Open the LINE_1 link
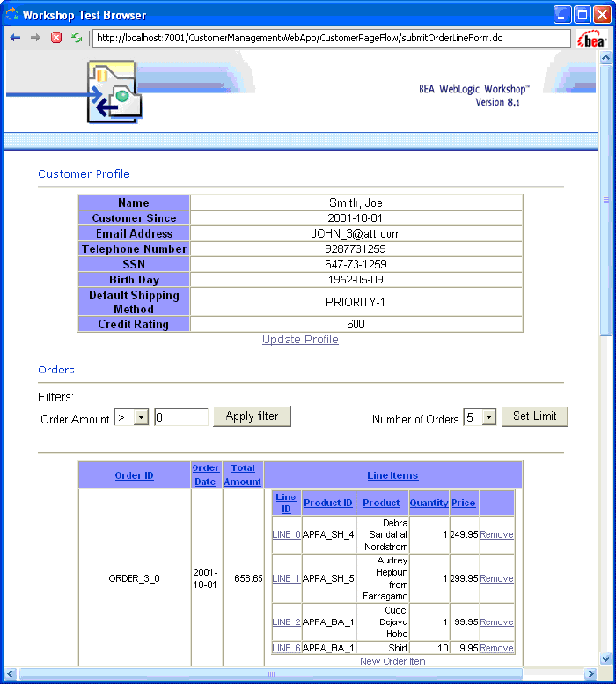This screenshot has width=616, height=684. (x=286, y=578)
